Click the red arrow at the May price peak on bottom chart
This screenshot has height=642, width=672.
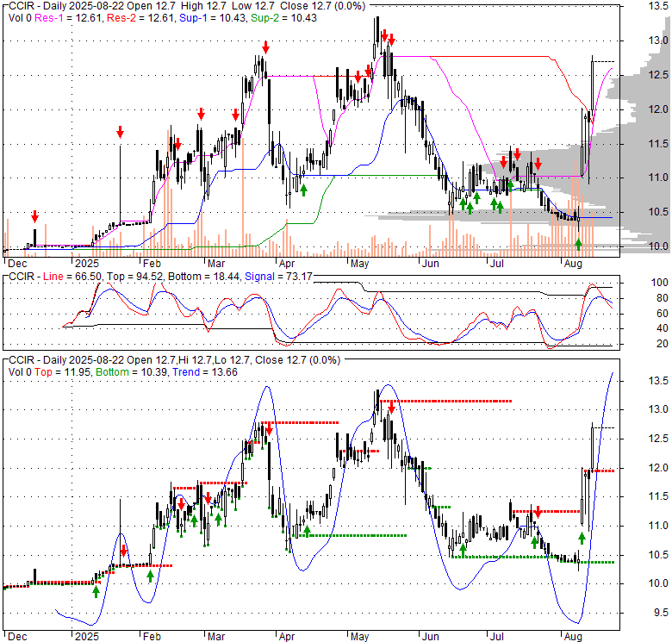point(391,408)
